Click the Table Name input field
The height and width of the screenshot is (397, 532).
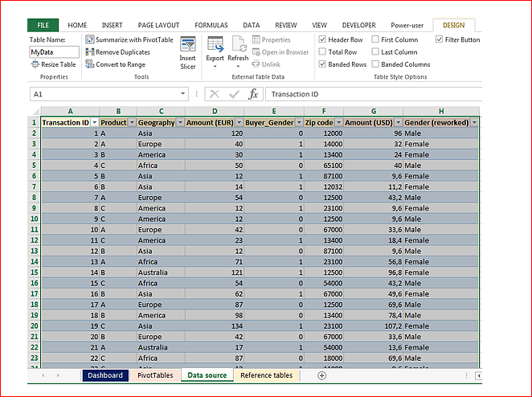pyautogui.click(x=55, y=52)
